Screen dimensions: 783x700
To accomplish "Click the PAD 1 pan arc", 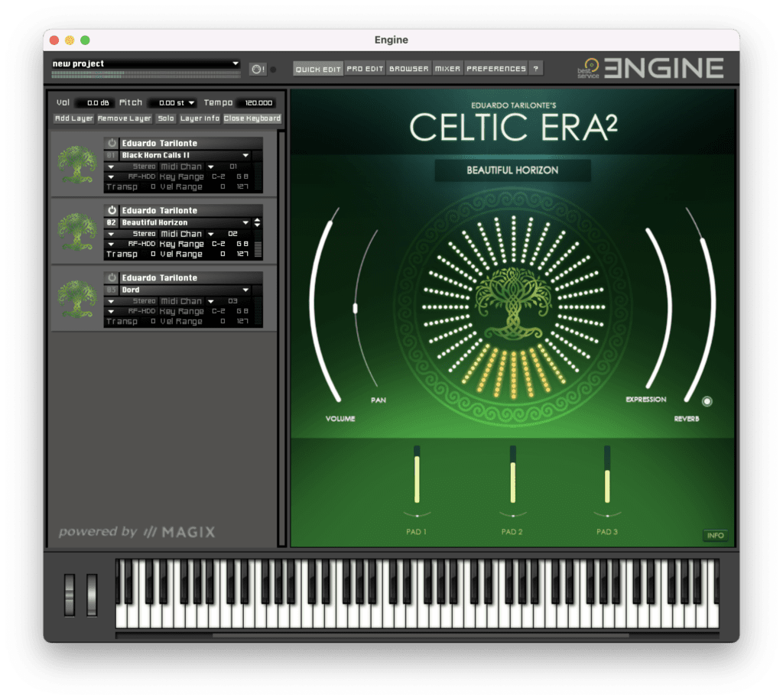I will (x=417, y=514).
